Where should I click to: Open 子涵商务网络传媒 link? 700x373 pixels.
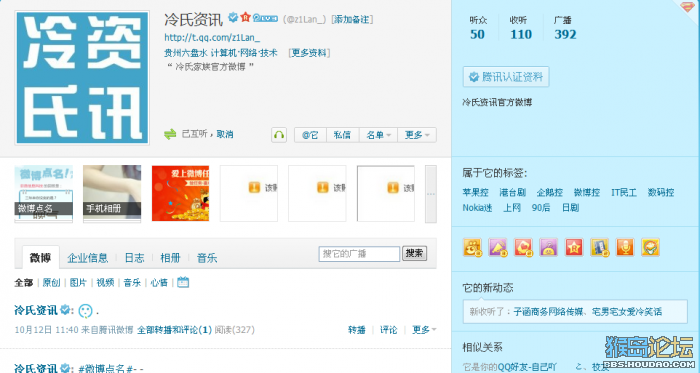(548, 311)
